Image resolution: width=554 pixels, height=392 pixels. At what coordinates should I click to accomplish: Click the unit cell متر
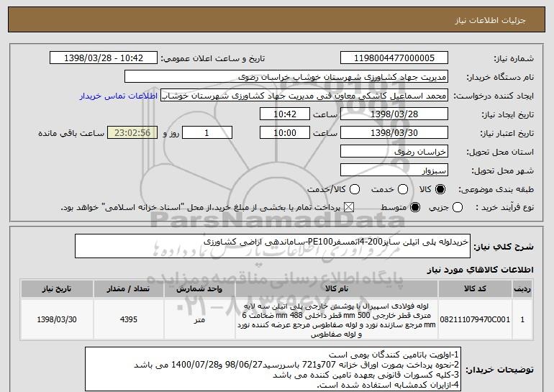tap(199, 319)
